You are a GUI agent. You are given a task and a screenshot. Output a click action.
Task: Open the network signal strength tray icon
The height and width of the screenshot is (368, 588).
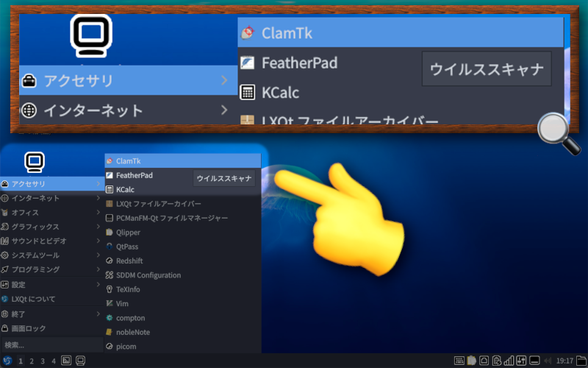point(509,361)
